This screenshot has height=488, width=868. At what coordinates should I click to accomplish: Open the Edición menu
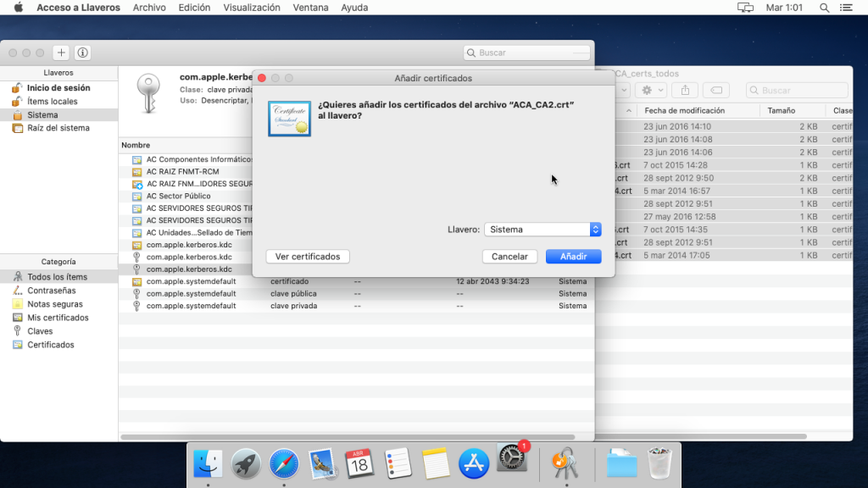pos(194,8)
